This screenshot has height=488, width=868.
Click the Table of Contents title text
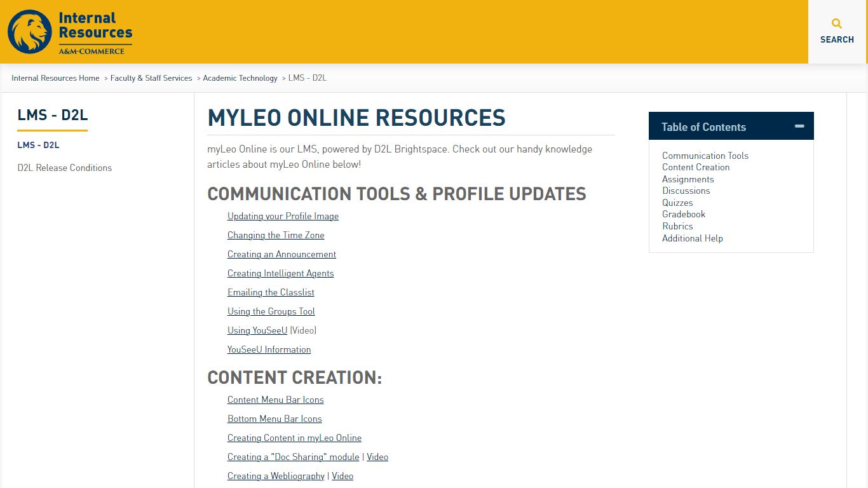(703, 127)
